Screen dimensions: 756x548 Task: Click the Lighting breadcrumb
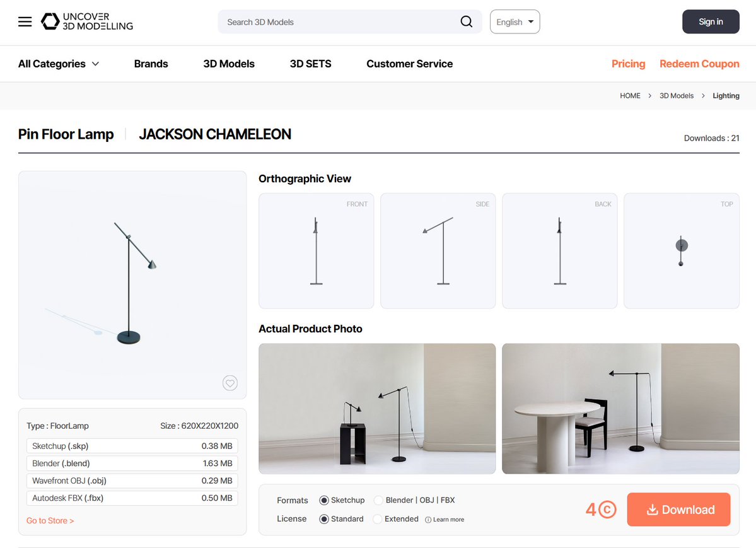click(x=726, y=95)
